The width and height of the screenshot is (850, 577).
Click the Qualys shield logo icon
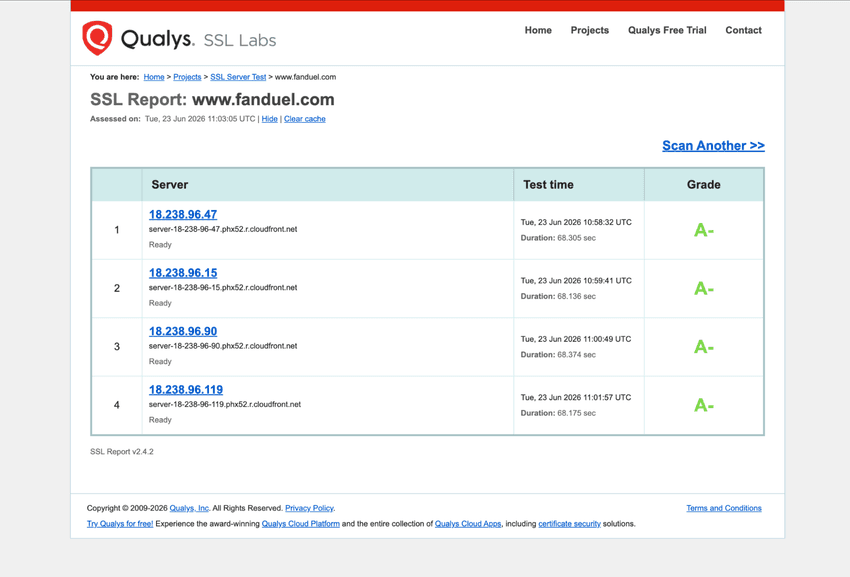(97, 38)
